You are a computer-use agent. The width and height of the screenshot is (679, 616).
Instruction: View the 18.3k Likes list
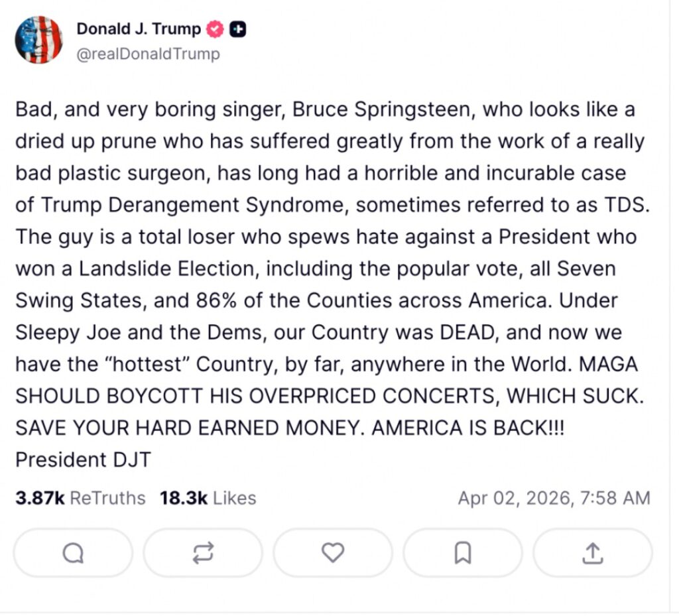coord(208,498)
